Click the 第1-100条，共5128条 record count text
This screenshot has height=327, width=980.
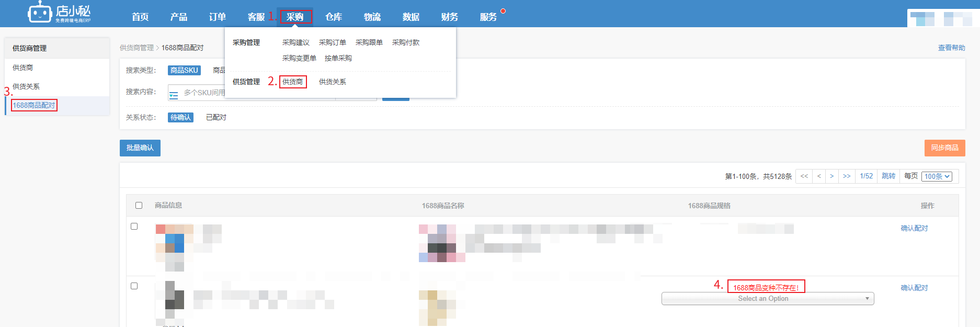click(758, 176)
